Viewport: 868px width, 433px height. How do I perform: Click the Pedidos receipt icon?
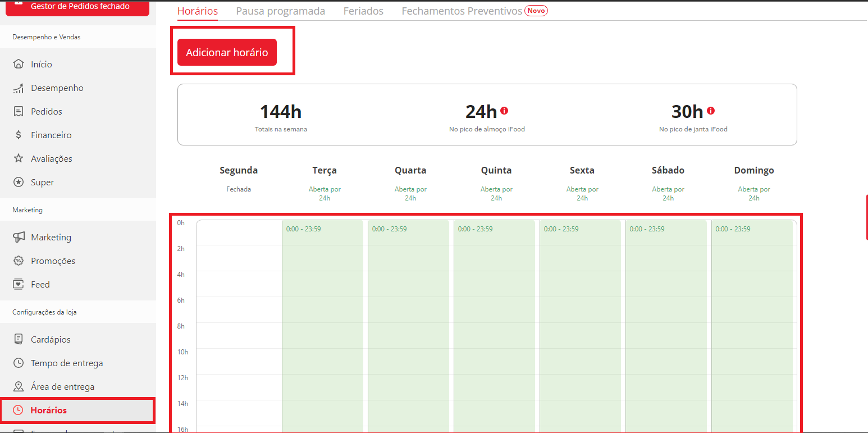(x=19, y=112)
